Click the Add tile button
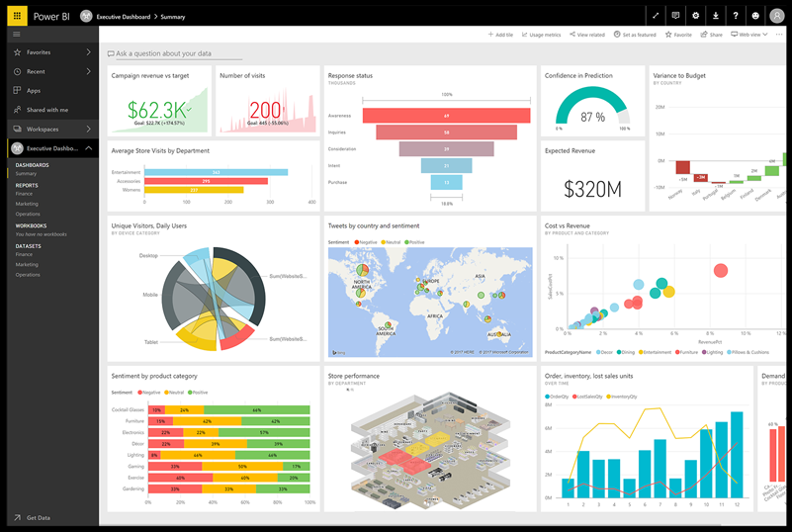 coord(500,35)
